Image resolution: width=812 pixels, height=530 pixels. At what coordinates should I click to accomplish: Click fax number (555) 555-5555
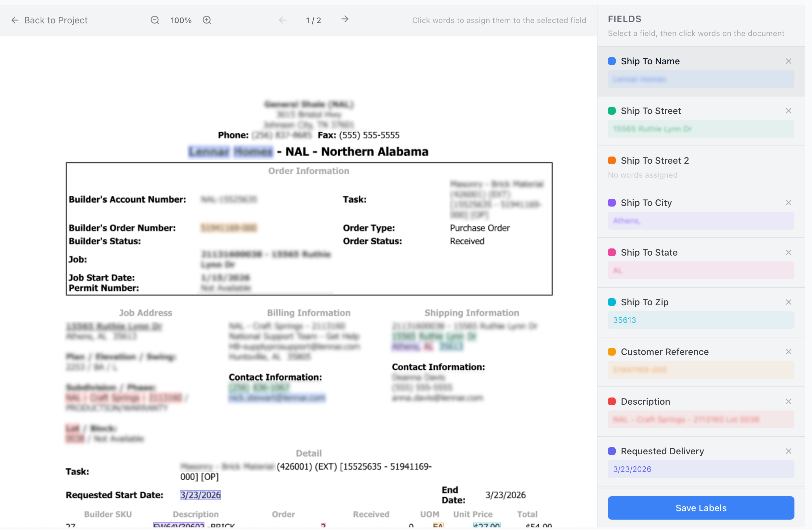pyautogui.click(x=369, y=135)
